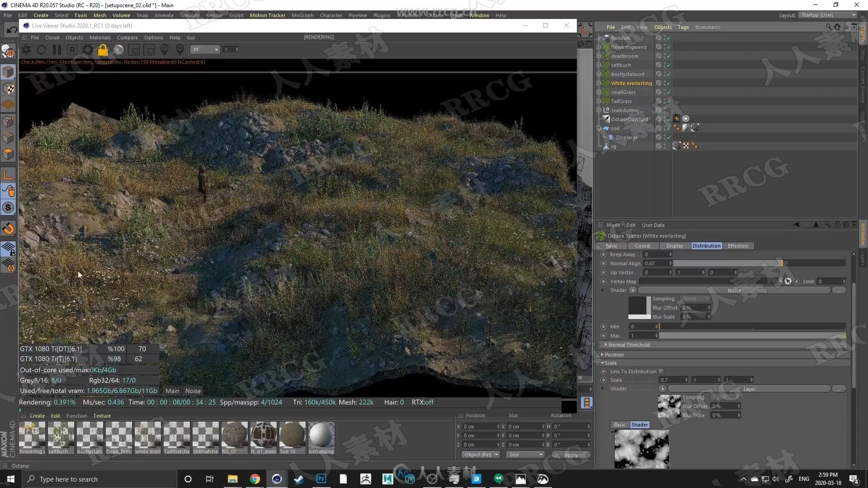Click the vertex map picker arrow icon
The height and width of the screenshot is (488, 868).
pyautogui.click(x=788, y=282)
